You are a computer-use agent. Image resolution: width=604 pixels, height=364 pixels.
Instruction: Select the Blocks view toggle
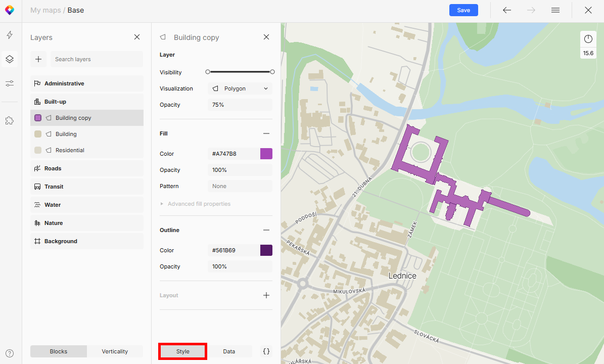click(x=59, y=351)
